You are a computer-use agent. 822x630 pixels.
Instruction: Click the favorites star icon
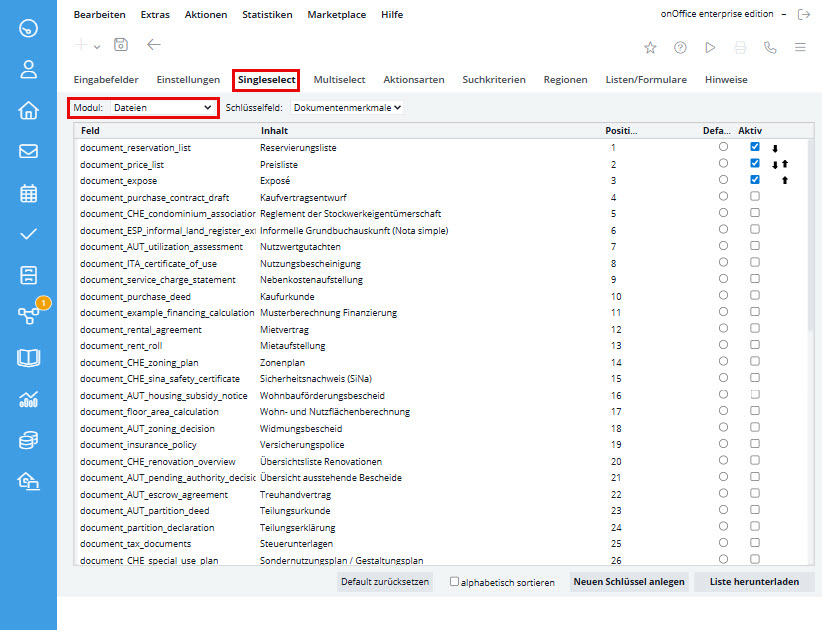(650, 47)
